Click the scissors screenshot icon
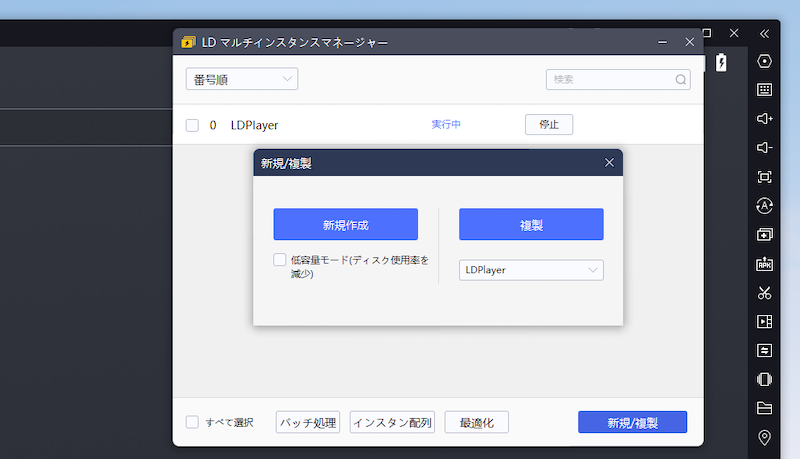 765,293
